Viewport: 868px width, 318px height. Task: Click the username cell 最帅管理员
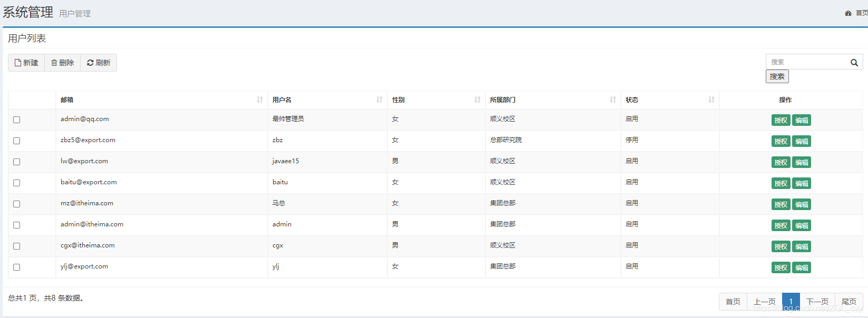point(288,119)
